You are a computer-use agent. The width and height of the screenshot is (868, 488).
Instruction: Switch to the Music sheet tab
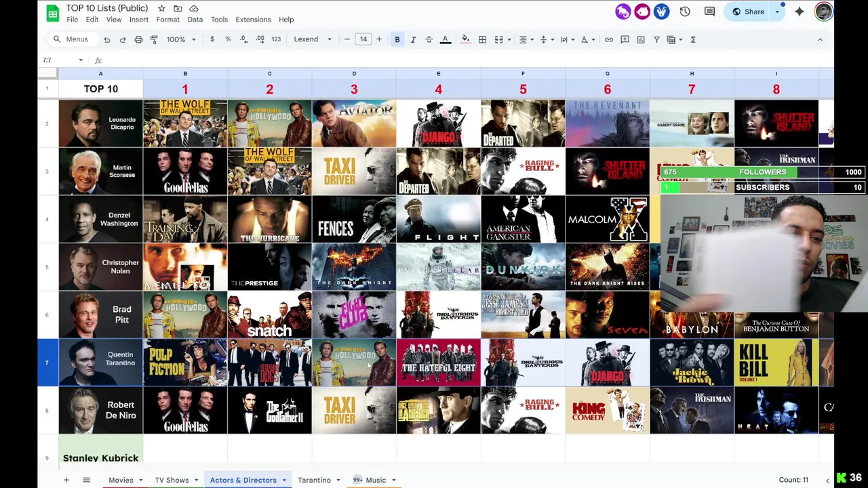tap(376, 480)
